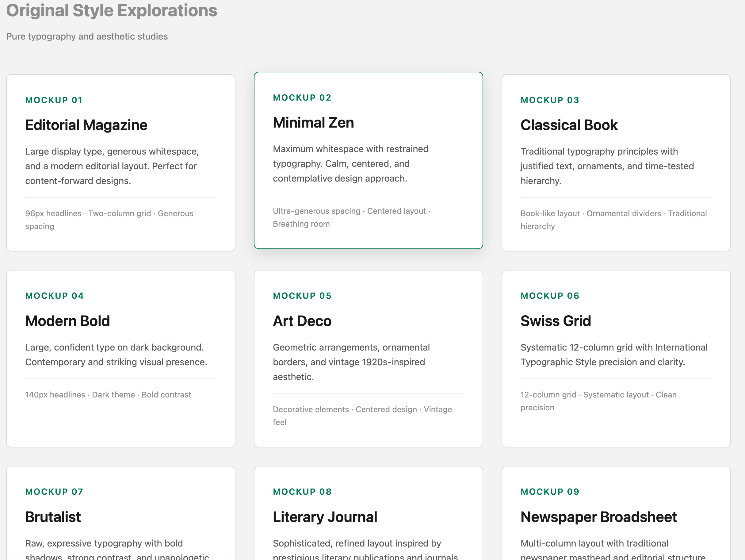Screen dimensions: 745x560
Task: Click the Editorial Magazine description text
Action: (x=112, y=166)
